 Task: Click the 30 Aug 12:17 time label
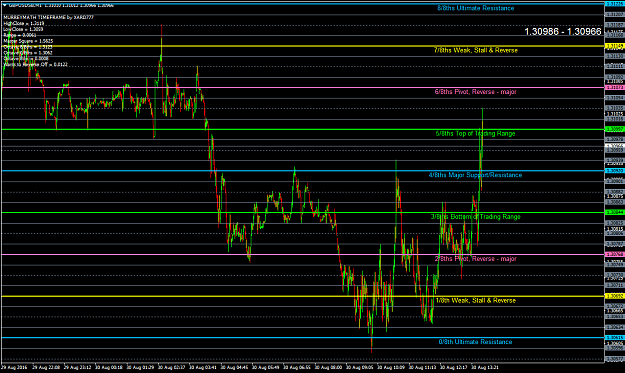click(454, 367)
